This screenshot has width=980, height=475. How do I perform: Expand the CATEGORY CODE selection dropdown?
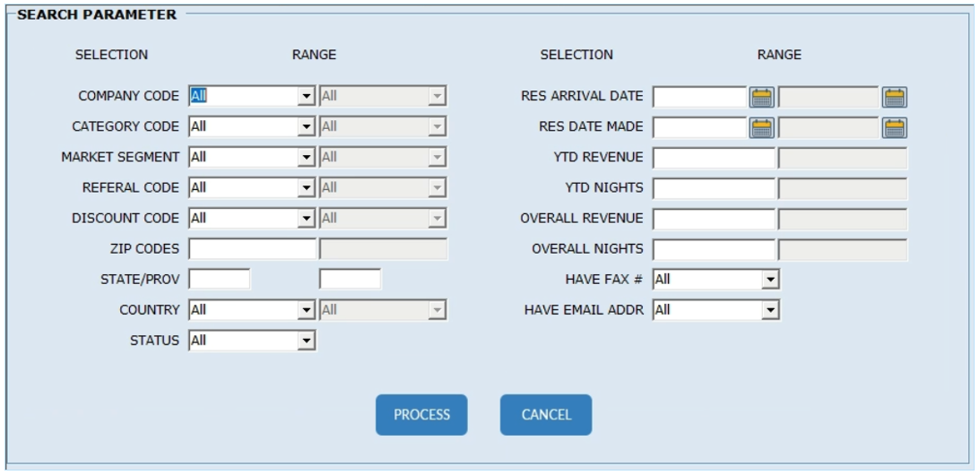(x=306, y=127)
